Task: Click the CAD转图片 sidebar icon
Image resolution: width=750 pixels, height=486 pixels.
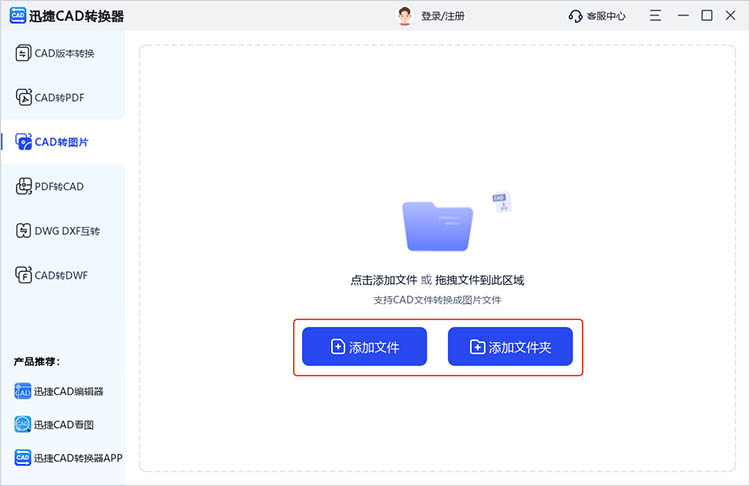Action: 23,142
